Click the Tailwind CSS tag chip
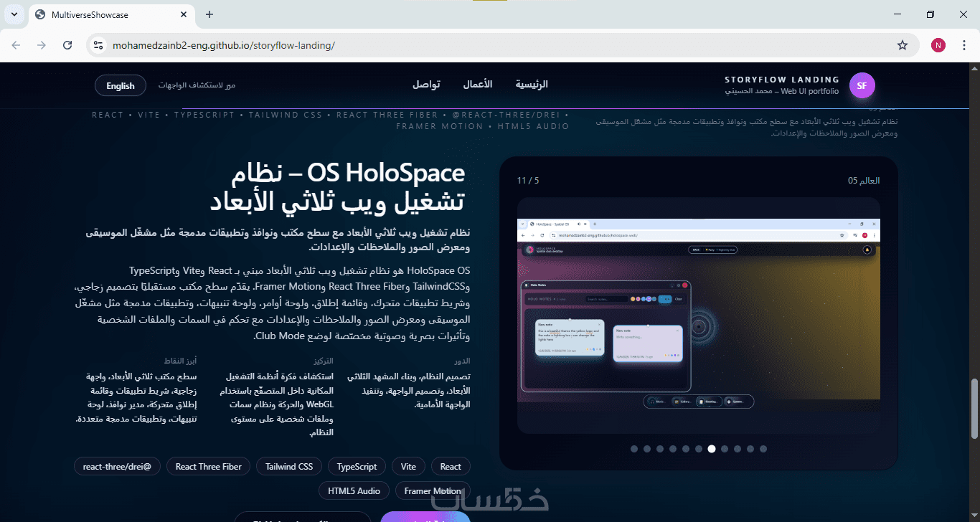Viewport: 980px width, 522px height. pos(289,467)
